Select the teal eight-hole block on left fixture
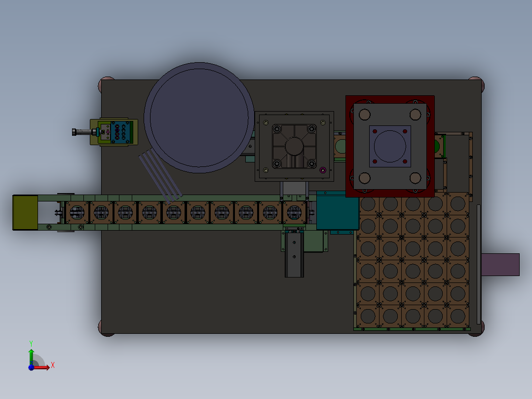 pyautogui.click(x=120, y=132)
